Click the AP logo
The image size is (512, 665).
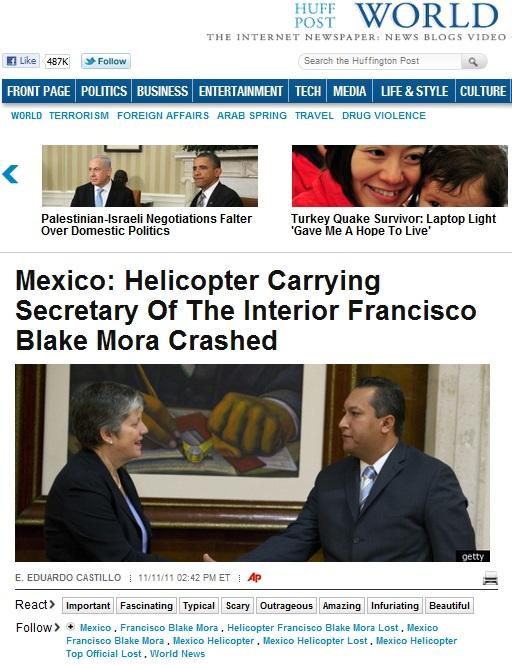[x=254, y=577]
